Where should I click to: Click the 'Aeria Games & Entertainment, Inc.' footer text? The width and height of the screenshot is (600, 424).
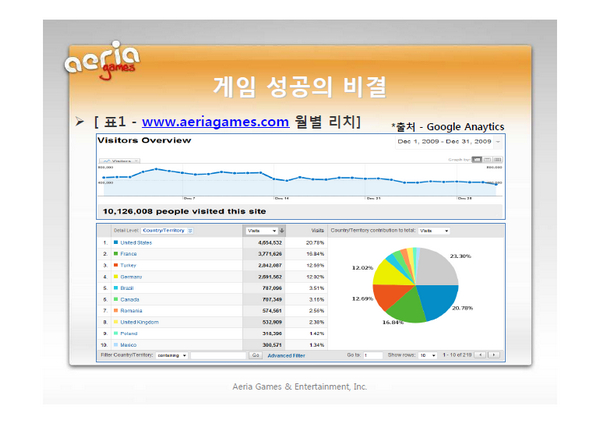point(300,386)
